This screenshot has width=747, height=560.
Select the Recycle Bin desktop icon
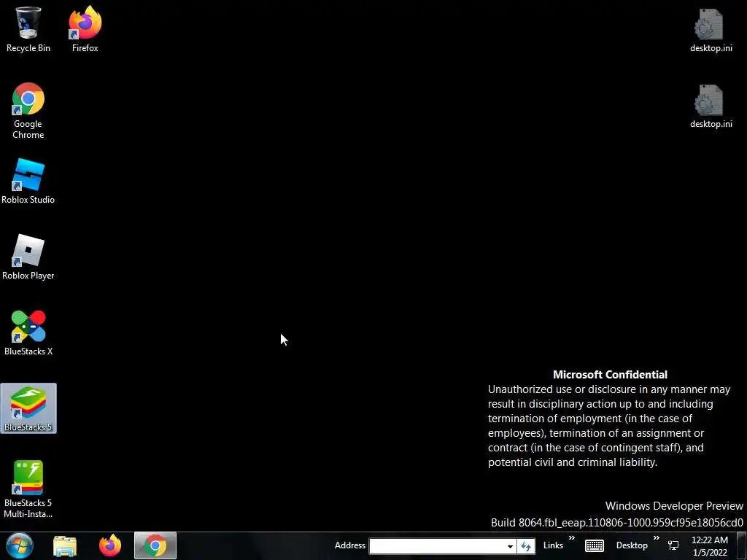(28, 29)
